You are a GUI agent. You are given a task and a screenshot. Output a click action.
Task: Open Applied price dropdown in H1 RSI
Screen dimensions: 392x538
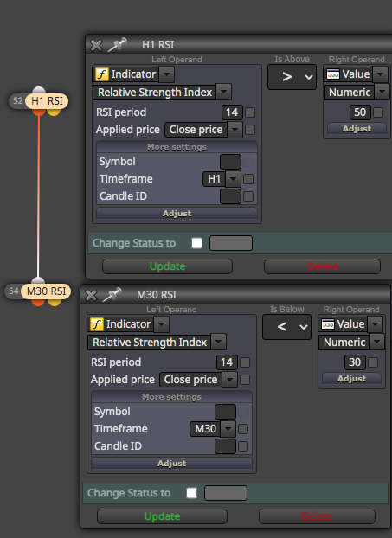(x=235, y=130)
